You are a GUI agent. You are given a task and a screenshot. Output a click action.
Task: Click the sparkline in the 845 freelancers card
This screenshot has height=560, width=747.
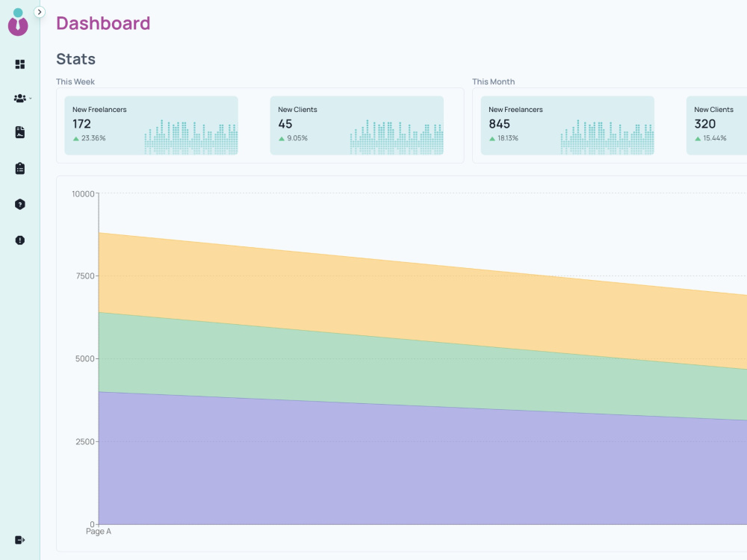pos(607,137)
